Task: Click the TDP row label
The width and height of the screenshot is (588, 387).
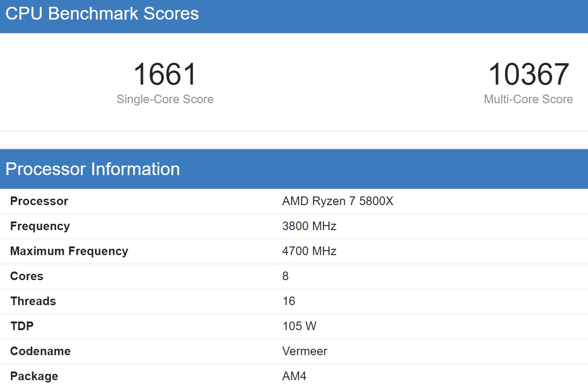Action: [x=22, y=326]
